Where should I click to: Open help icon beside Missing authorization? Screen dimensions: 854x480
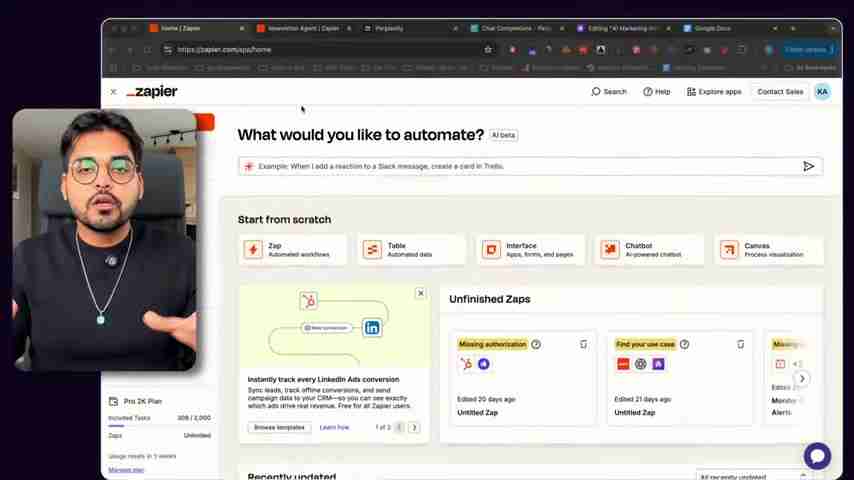pyautogui.click(x=536, y=344)
